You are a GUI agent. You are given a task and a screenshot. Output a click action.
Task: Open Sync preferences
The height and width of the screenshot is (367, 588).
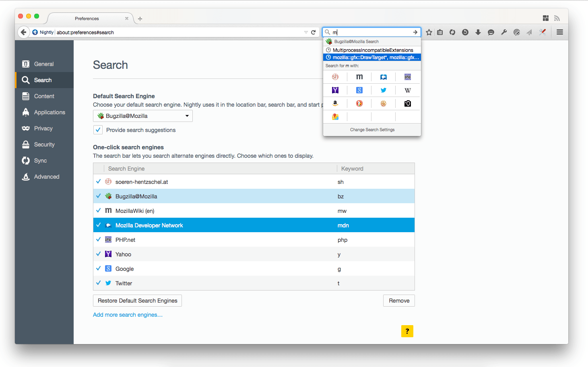point(44,161)
